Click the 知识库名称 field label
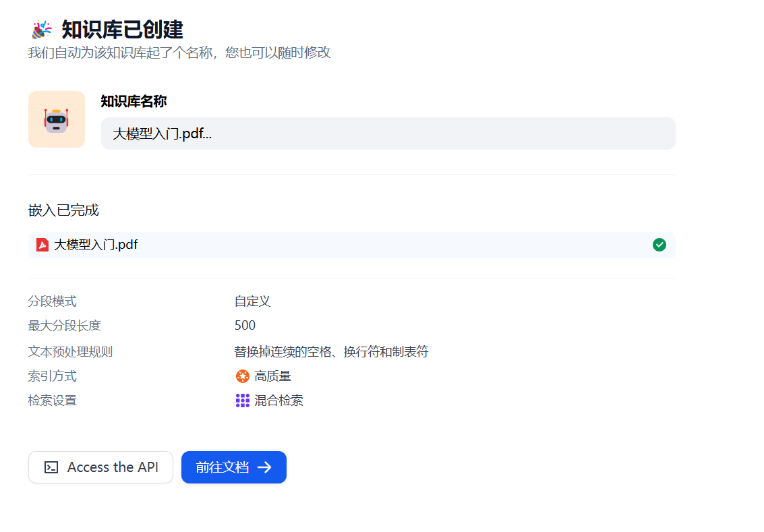 134,101
